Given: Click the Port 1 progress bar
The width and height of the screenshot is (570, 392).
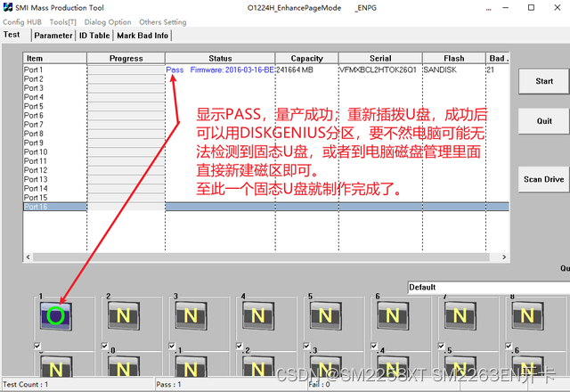Looking at the screenshot, I should click(x=126, y=69).
